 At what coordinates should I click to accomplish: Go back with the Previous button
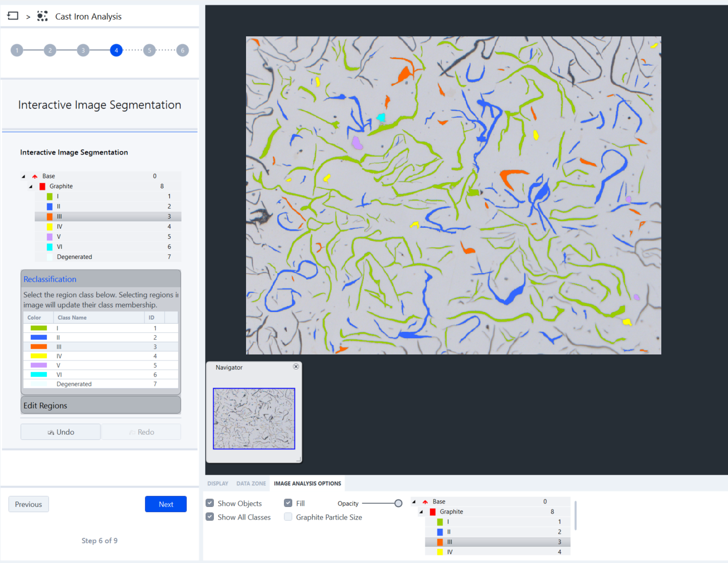click(x=28, y=504)
